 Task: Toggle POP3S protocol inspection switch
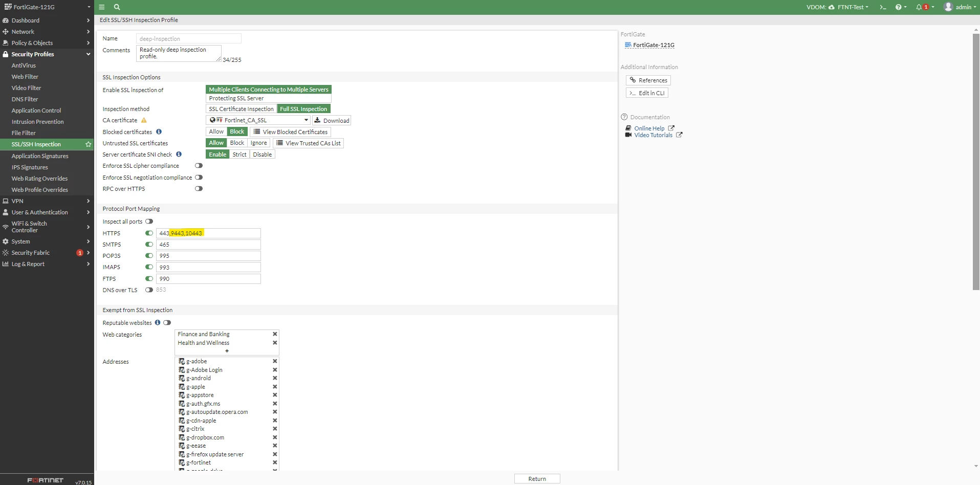(x=149, y=256)
